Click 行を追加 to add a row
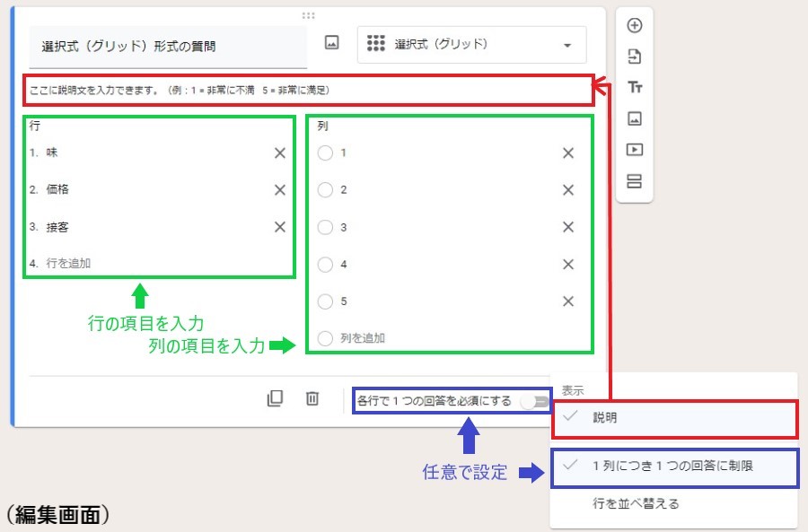808x532 pixels. [x=68, y=264]
